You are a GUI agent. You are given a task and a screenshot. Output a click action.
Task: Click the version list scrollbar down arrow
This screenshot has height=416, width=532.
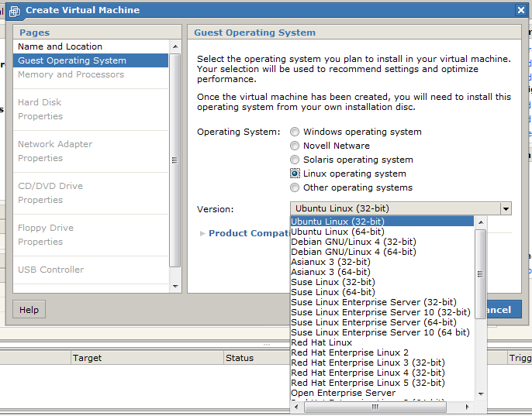(481, 394)
